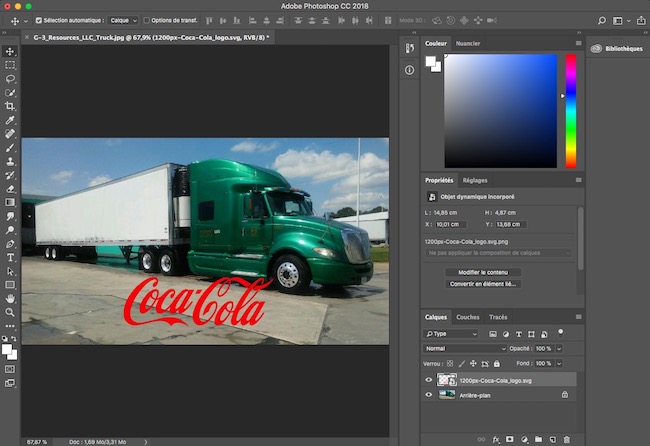Select the Move tool in the toolbox
The width and height of the screenshot is (650, 446).
click(x=10, y=51)
